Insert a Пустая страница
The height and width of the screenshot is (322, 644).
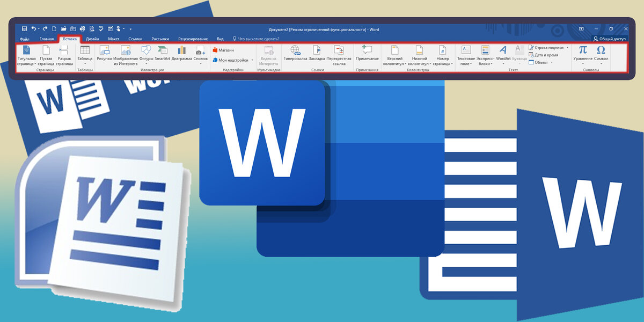tap(46, 56)
